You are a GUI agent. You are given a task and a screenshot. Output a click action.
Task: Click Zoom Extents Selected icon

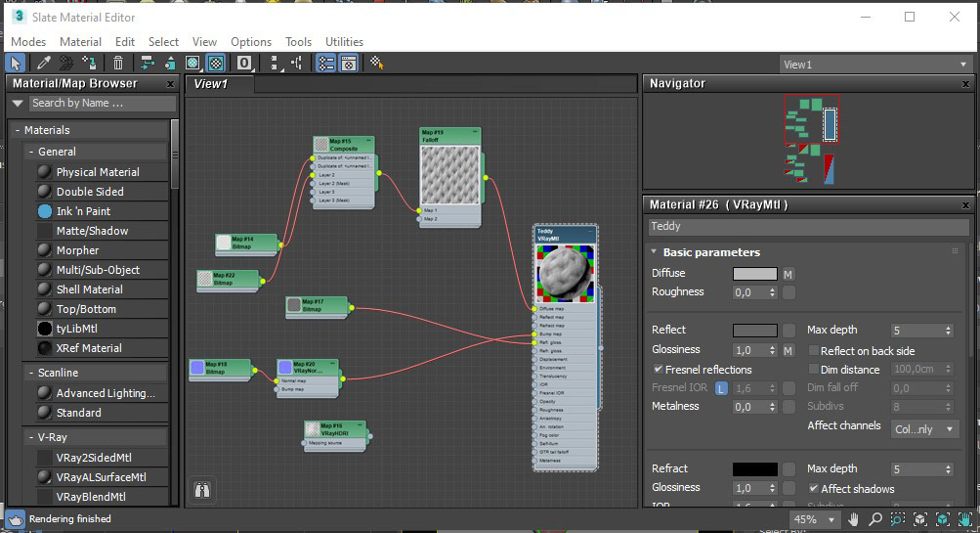point(943,519)
